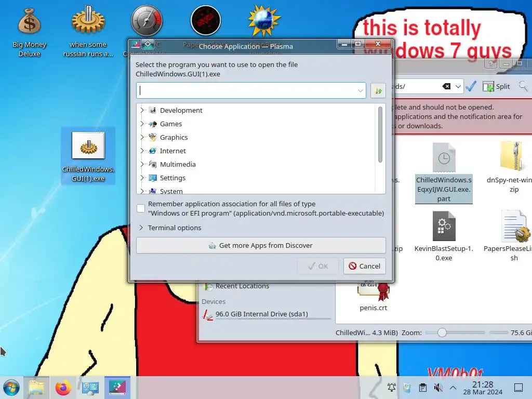
Task: Click the file browse button beside the program field
Action: point(378,90)
